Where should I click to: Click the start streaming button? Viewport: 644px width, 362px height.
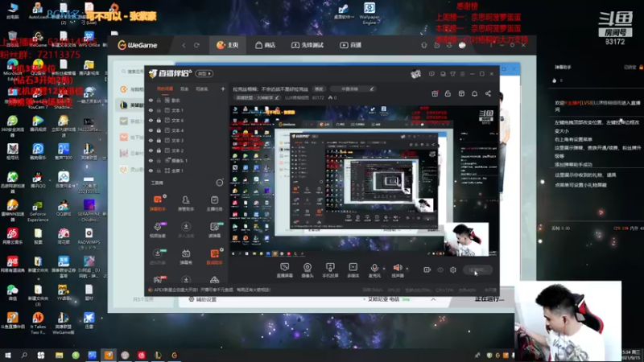click(477, 269)
